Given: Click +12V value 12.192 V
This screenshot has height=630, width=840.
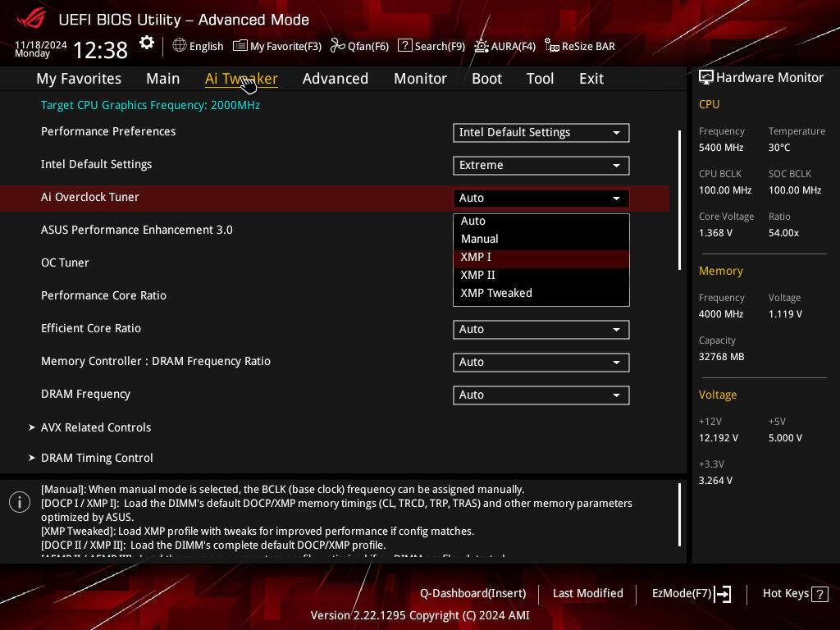Looking at the screenshot, I should point(719,438).
